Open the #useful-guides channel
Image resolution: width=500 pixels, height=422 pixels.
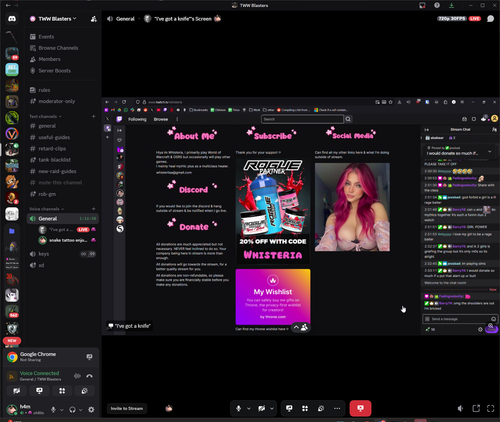point(63,137)
